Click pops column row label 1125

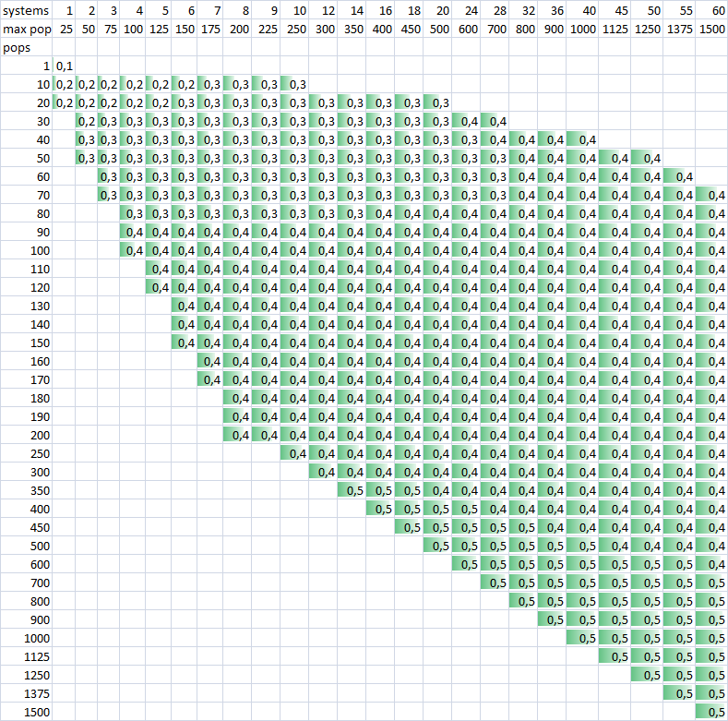pos(26,657)
